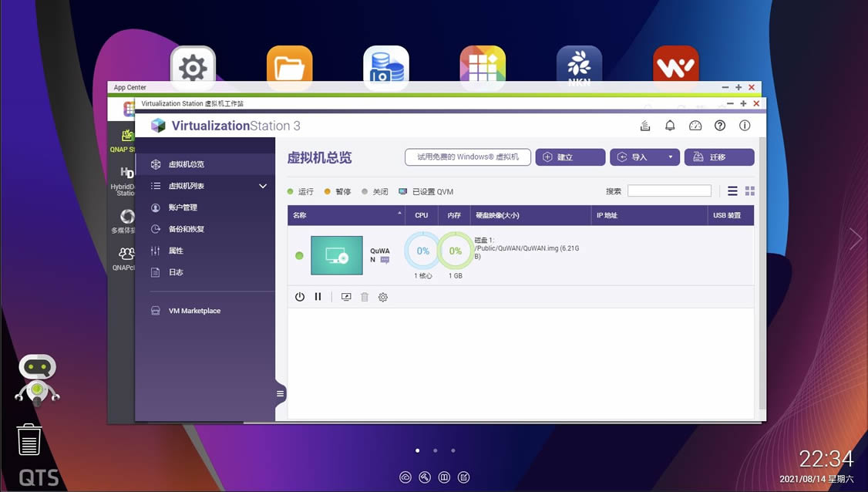This screenshot has height=492, width=868.
Task: Pause the QuWAN virtual machine
Action: (x=318, y=297)
